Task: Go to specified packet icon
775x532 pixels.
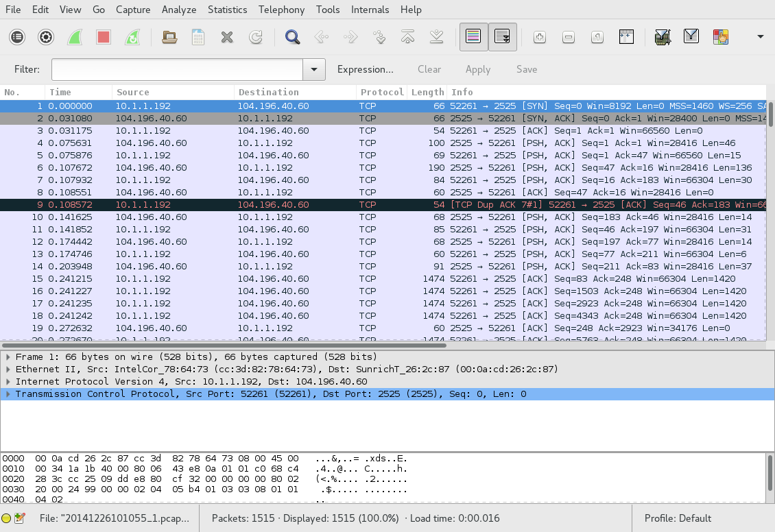Action: [x=379, y=37]
